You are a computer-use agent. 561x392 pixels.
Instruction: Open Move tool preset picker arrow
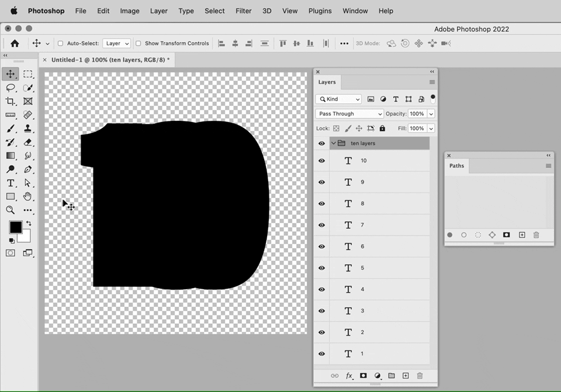coord(47,44)
